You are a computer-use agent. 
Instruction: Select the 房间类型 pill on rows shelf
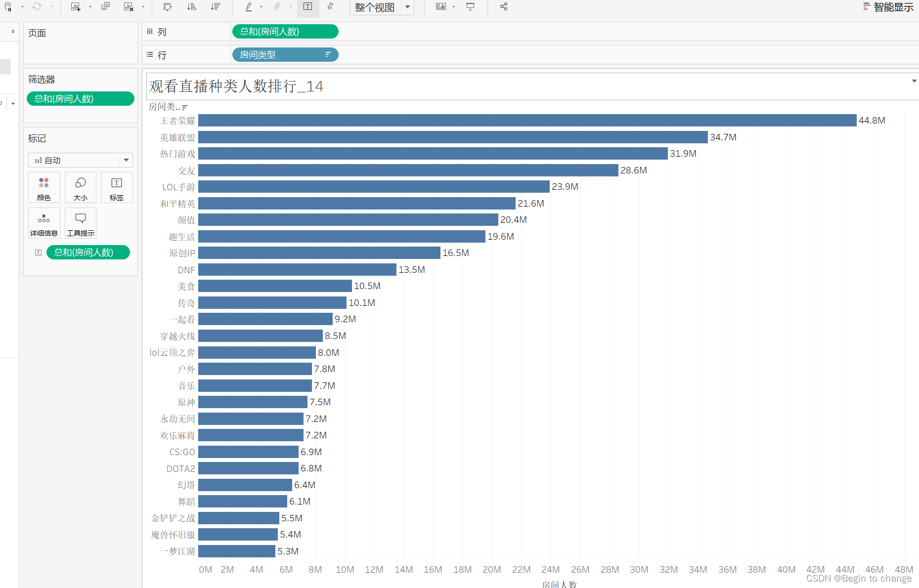(x=285, y=55)
